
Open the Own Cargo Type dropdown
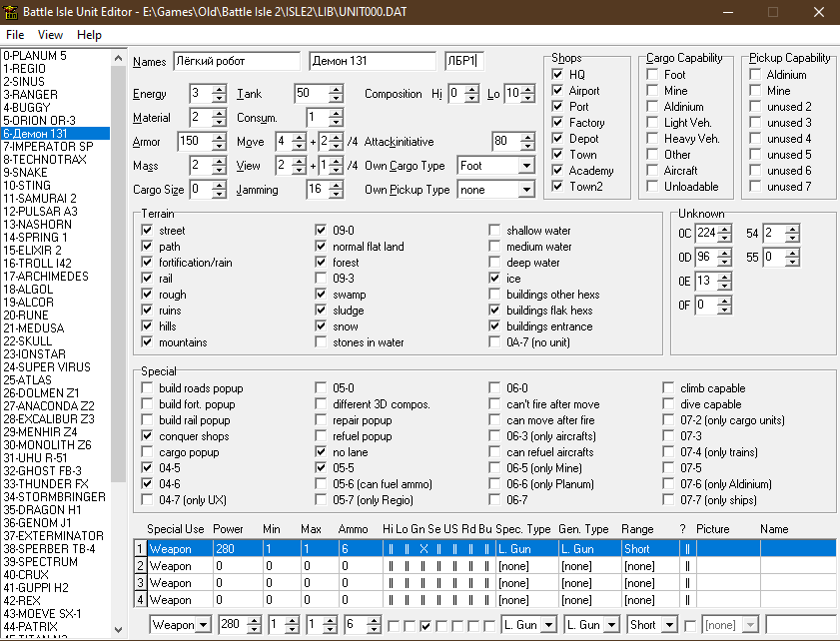(x=525, y=166)
